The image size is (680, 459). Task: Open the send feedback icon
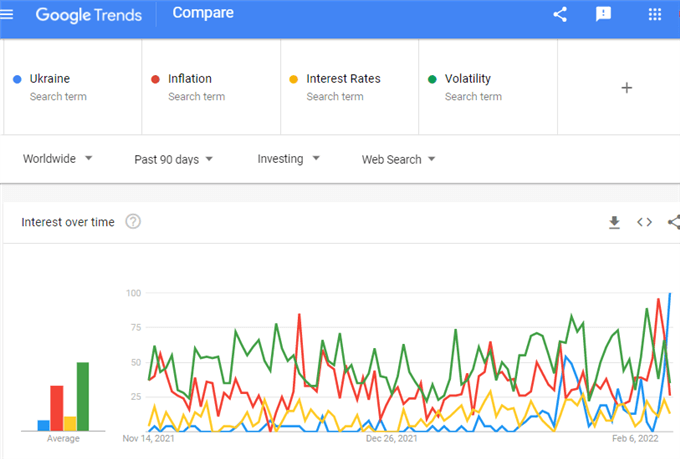coord(603,14)
